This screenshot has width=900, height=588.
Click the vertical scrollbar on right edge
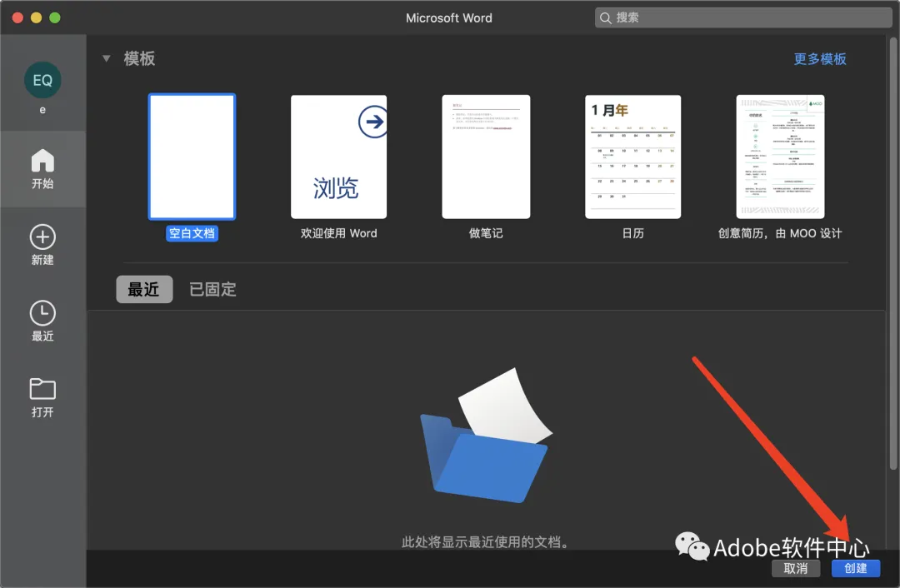(x=893, y=252)
